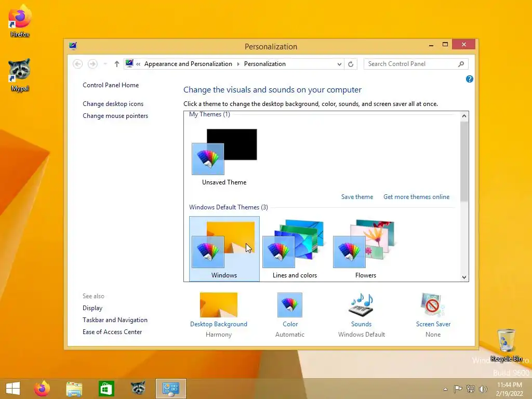Click the theme list scroll down arrow
Screen dimensions: 532x399
click(464, 277)
